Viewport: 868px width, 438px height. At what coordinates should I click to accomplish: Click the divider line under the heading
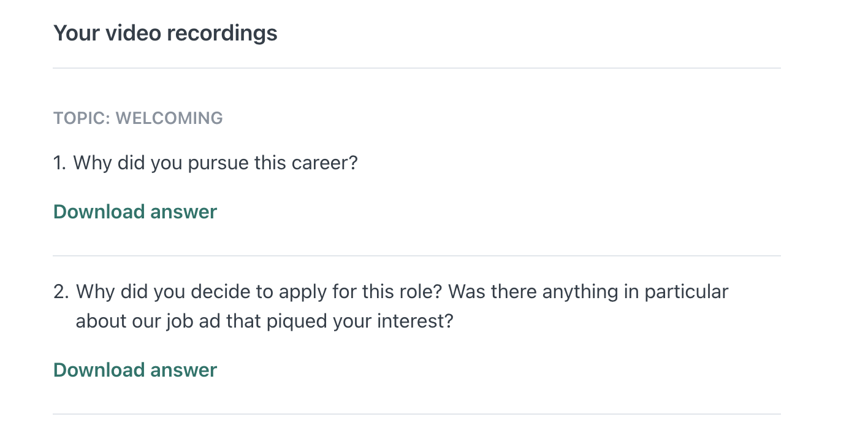(417, 68)
